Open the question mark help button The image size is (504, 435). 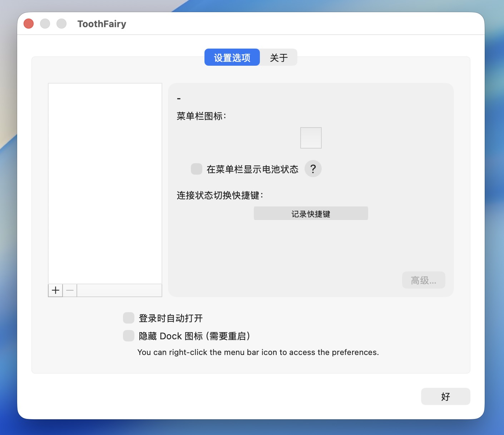[x=313, y=169]
